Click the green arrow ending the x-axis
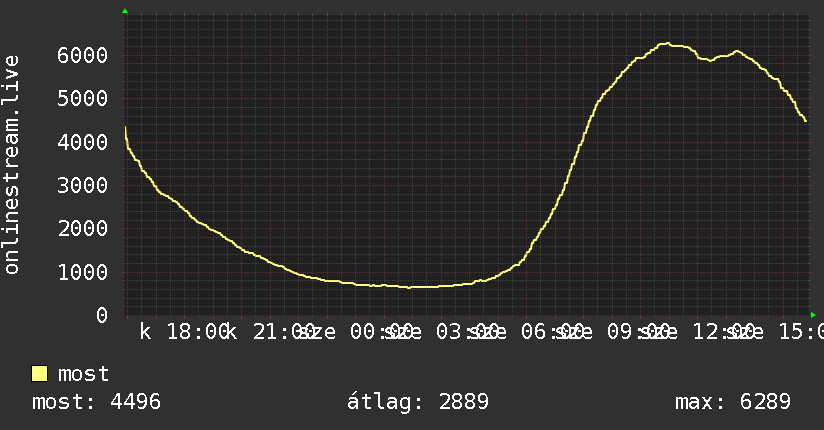This screenshot has width=824, height=430. point(813,315)
